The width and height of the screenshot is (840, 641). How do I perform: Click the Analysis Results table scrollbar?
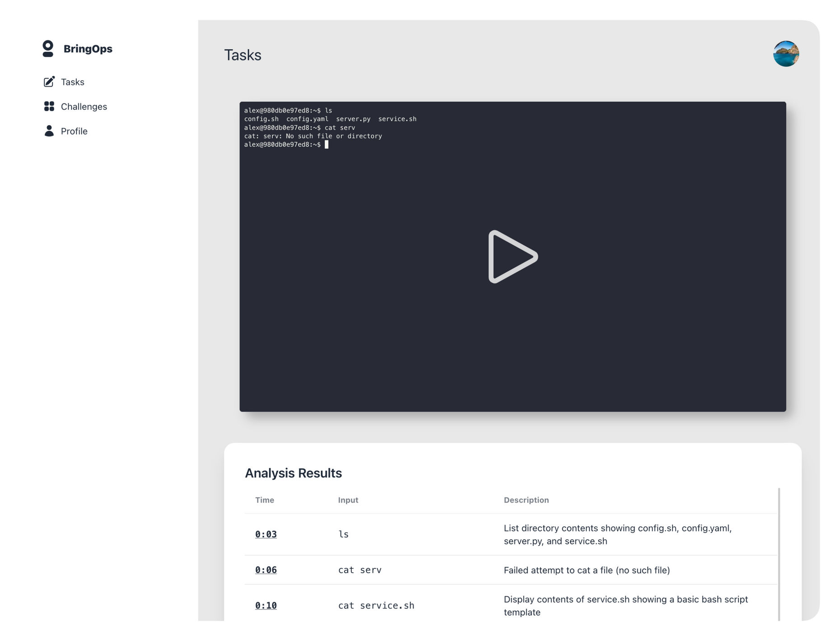point(779,555)
